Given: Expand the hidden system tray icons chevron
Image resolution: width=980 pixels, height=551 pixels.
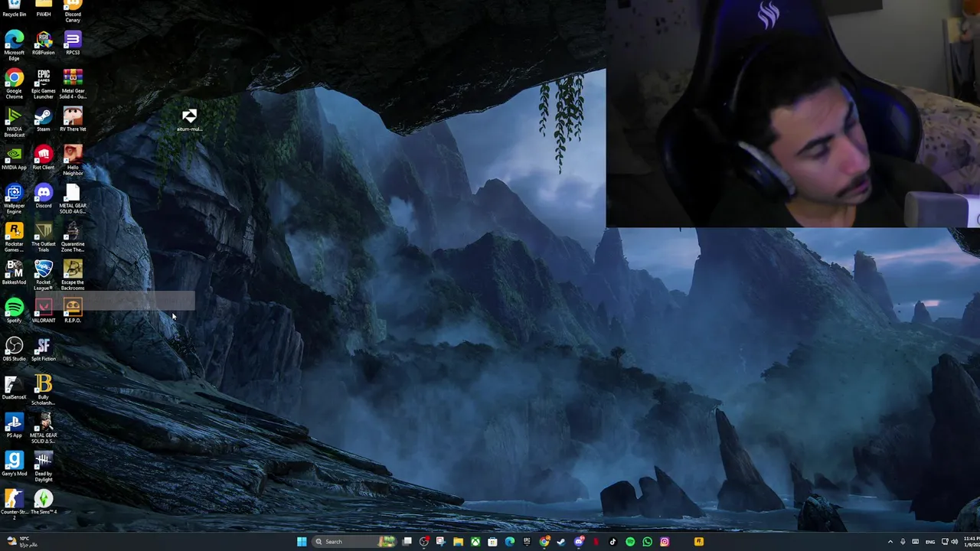Looking at the screenshot, I should click(890, 542).
